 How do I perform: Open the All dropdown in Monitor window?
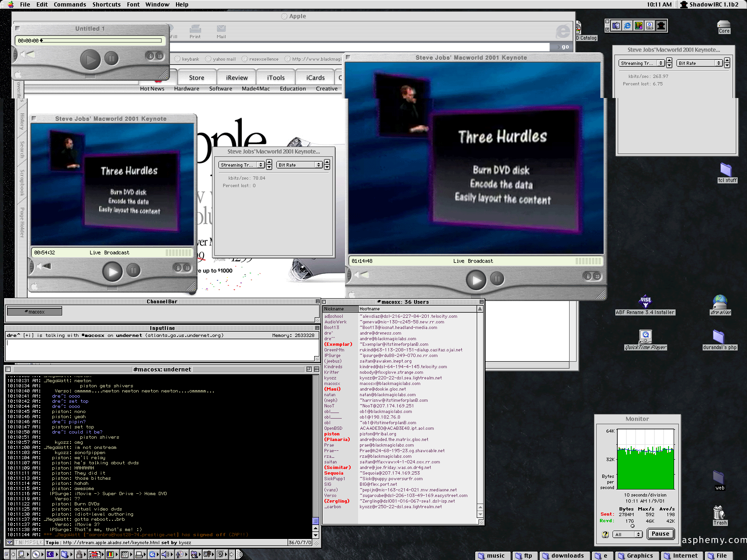[628, 534]
